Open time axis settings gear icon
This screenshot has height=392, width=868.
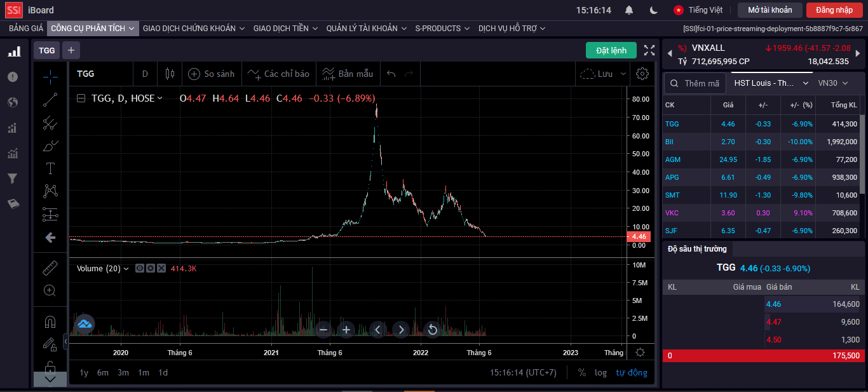(641, 353)
